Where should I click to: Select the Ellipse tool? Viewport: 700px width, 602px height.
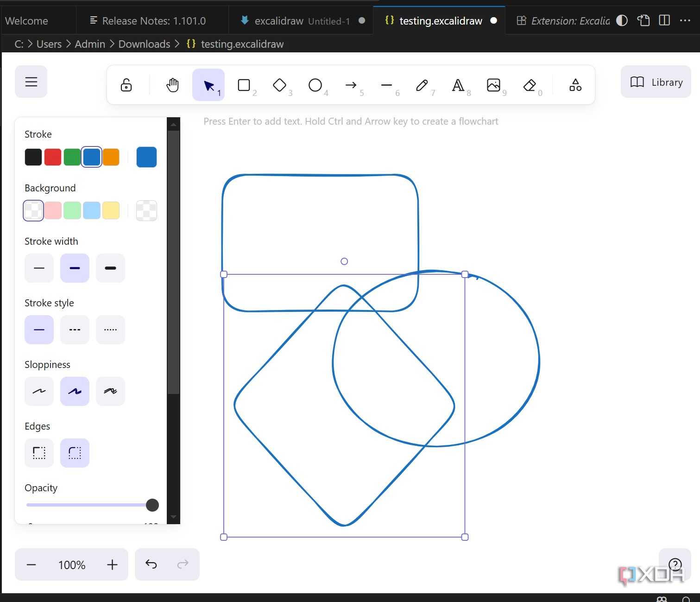coord(315,85)
